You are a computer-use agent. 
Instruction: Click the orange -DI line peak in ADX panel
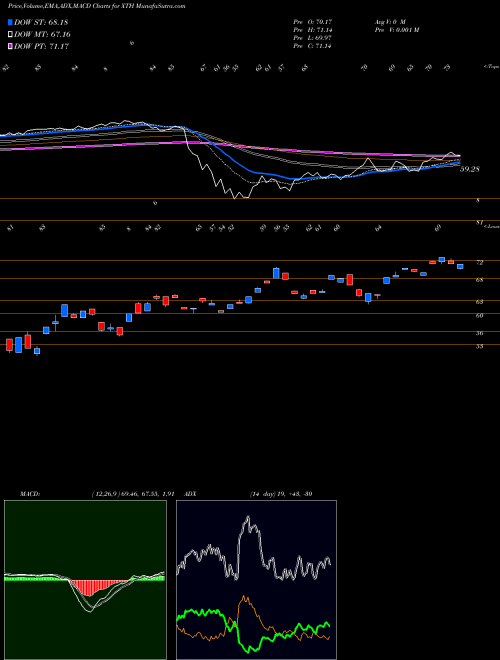click(x=244, y=598)
